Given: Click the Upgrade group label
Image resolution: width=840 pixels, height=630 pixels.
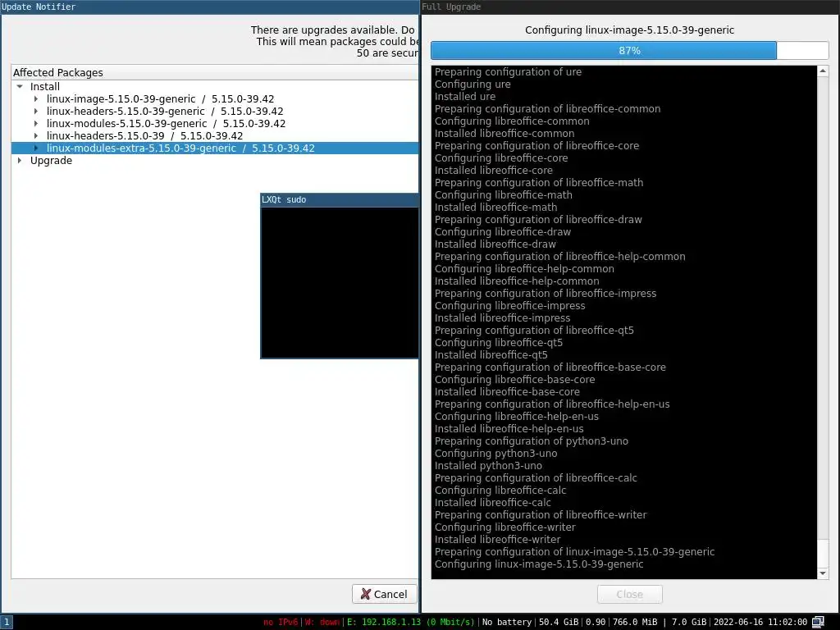Looking at the screenshot, I should (x=51, y=161).
